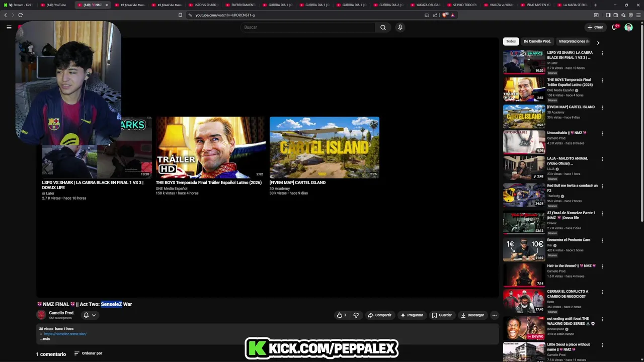644x362 pixels.
Task: Open more actions ellipsis under video
Action: click(x=494, y=315)
